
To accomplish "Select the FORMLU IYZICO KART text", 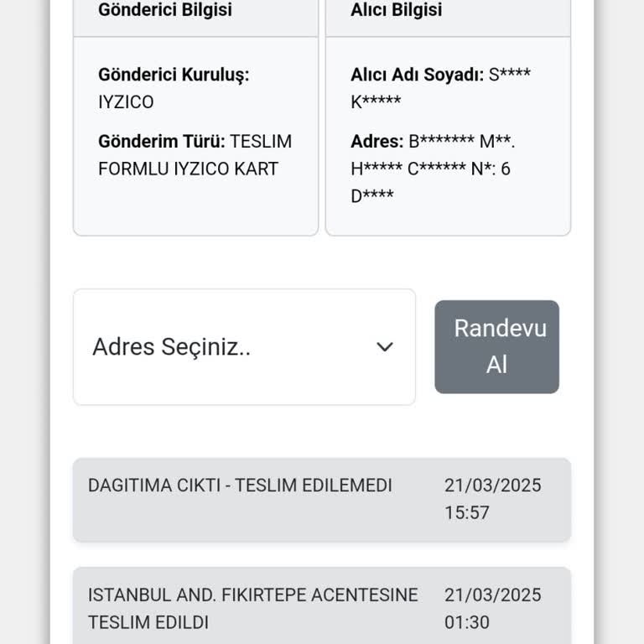I will coord(188,169).
